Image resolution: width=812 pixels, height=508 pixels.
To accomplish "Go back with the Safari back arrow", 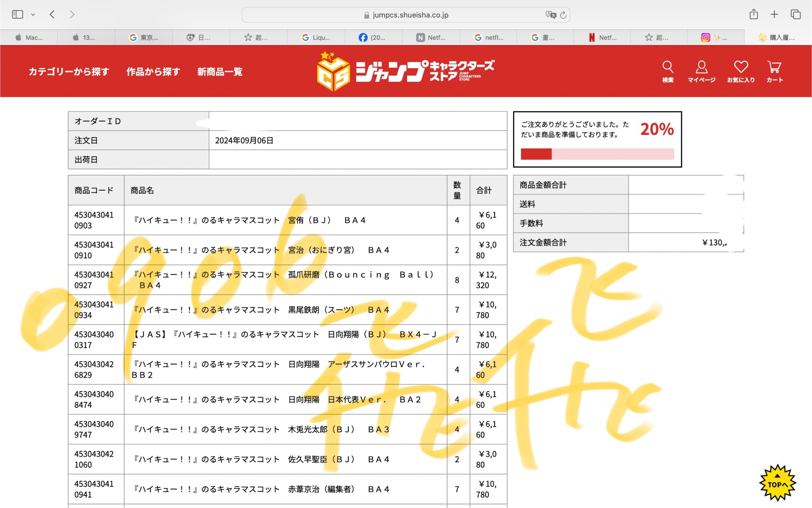I will click(x=52, y=14).
